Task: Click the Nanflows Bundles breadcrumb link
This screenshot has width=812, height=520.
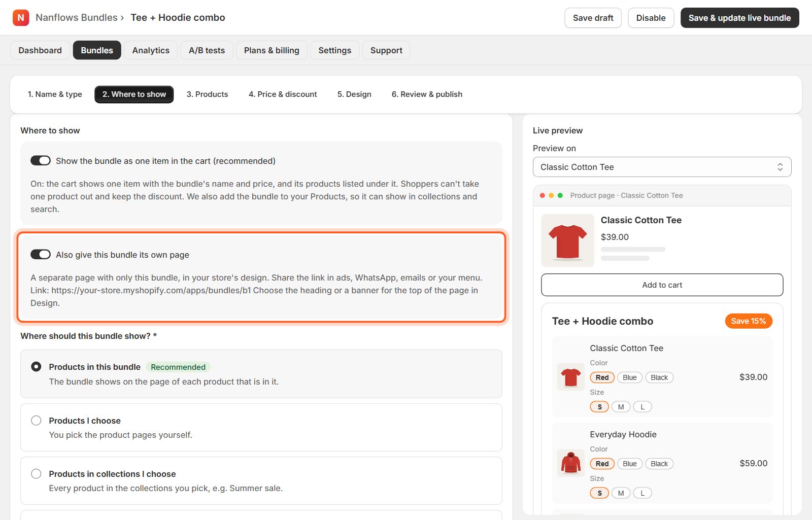Action: coord(77,18)
